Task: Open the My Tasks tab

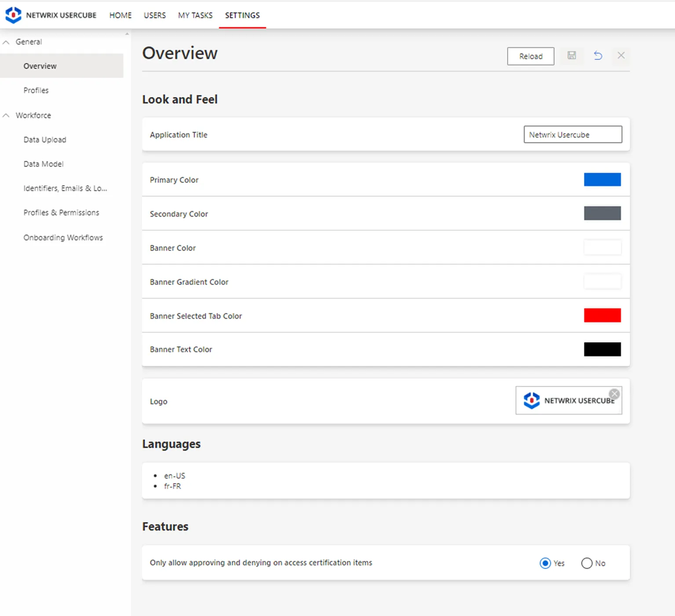Action: [x=195, y=15]
